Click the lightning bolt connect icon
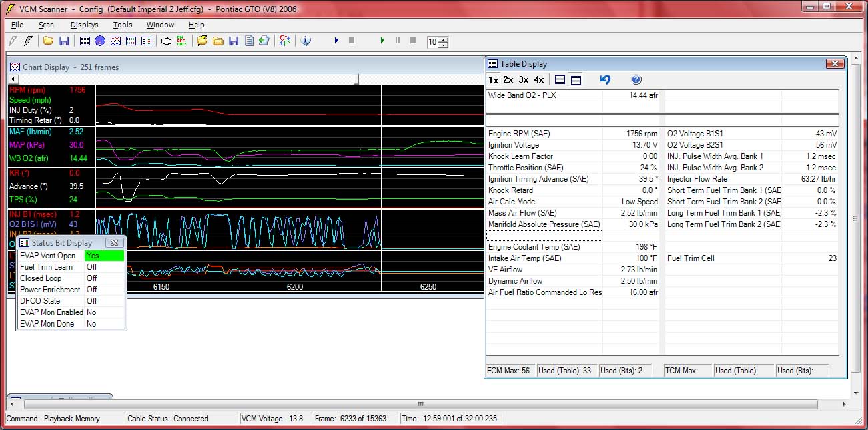868x430 pixels. (x=28, y=40)
